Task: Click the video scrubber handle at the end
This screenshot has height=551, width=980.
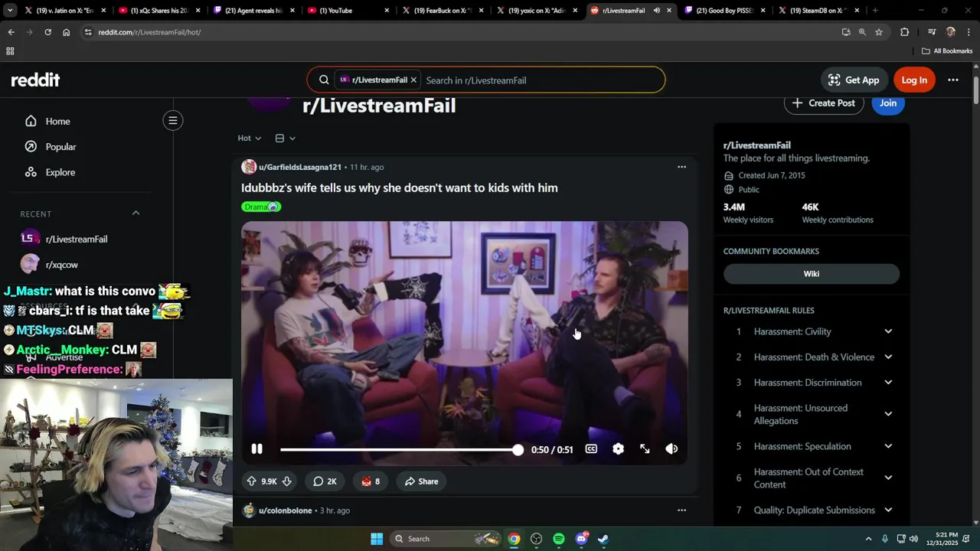Action: (518, 450)
